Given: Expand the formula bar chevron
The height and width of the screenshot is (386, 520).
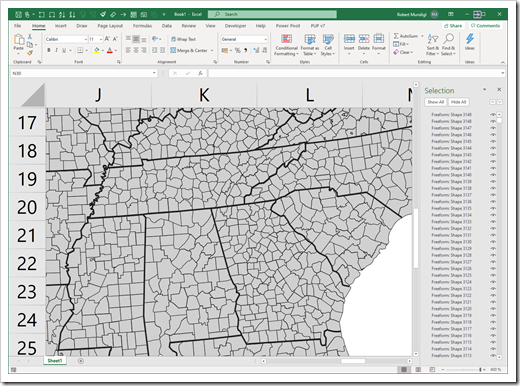Looking at the screenshot, I should tap(502, 73).
